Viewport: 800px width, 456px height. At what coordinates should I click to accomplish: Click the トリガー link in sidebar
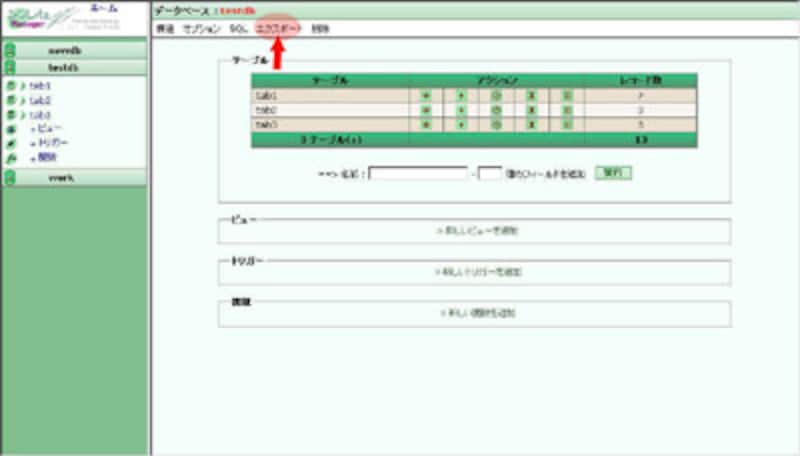coord(53,143)
